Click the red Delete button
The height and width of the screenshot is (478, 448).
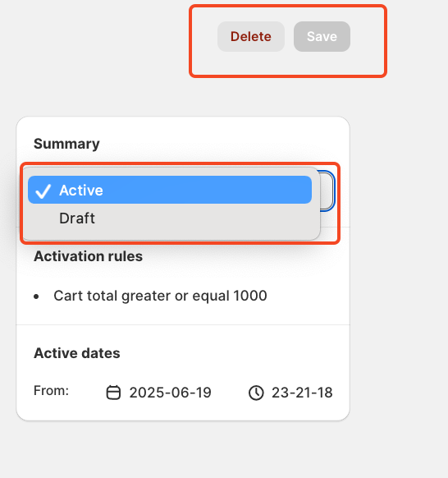[x=250, y=37]
